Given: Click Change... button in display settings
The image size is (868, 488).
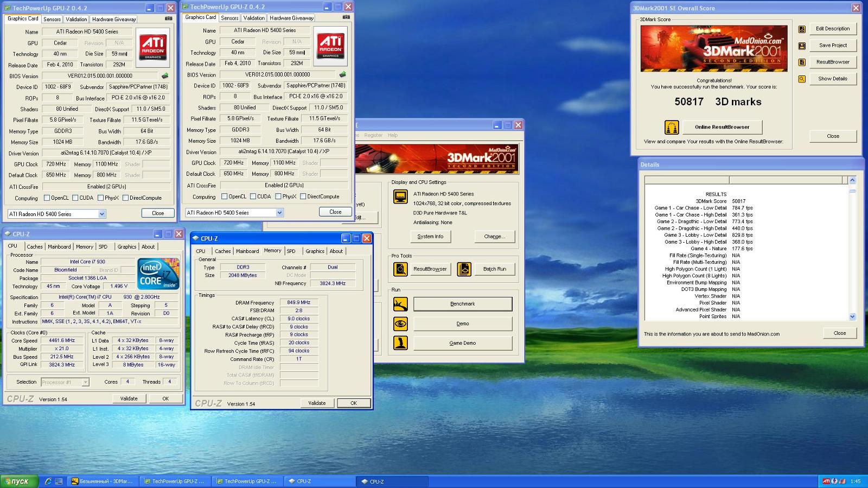Looking at the screenshot, I should 494,237.
